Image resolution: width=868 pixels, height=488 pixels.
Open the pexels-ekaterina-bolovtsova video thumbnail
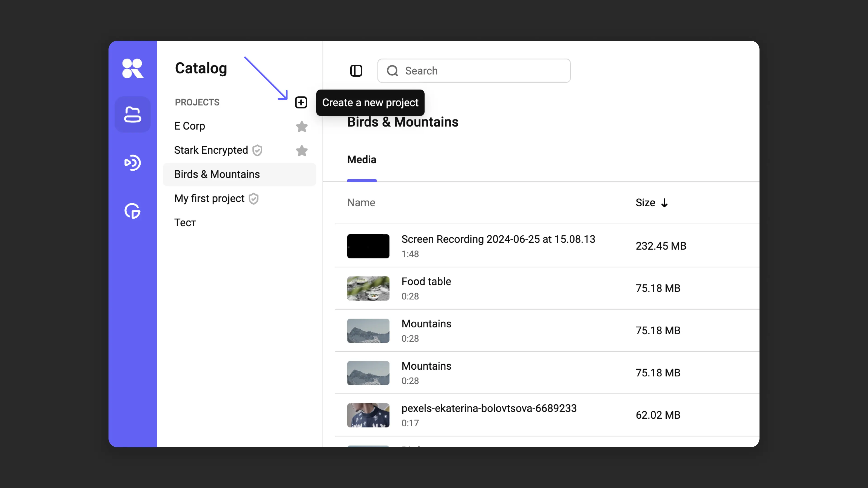368,416
